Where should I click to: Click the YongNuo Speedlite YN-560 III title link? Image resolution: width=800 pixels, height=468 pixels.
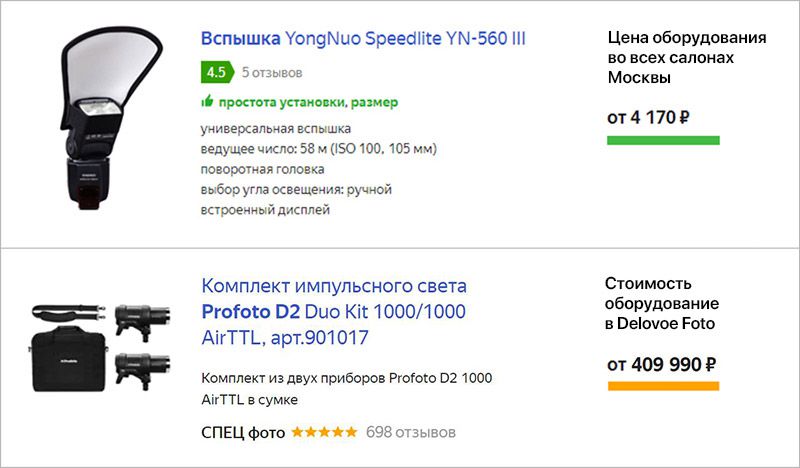[x=363, y=39]
